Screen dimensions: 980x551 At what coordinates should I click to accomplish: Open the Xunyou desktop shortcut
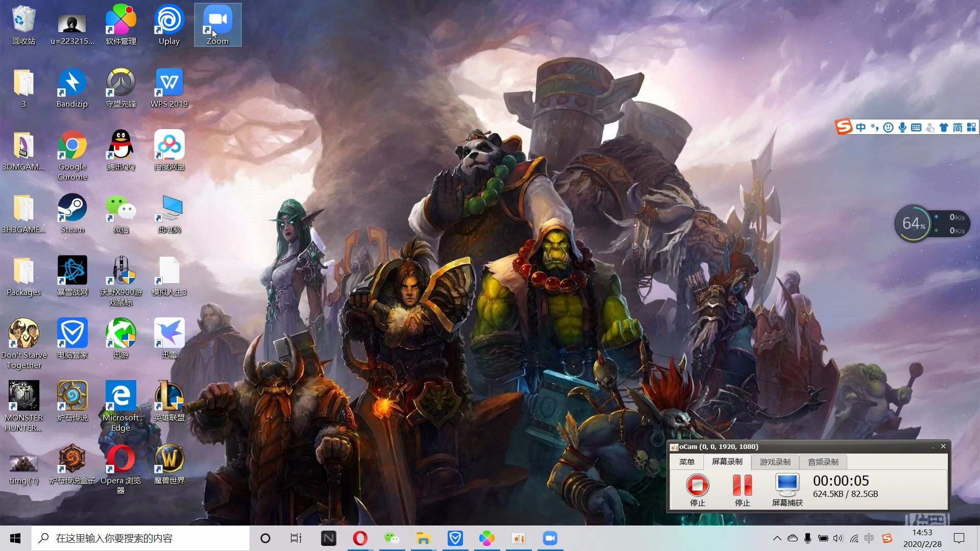pos(121,339)
